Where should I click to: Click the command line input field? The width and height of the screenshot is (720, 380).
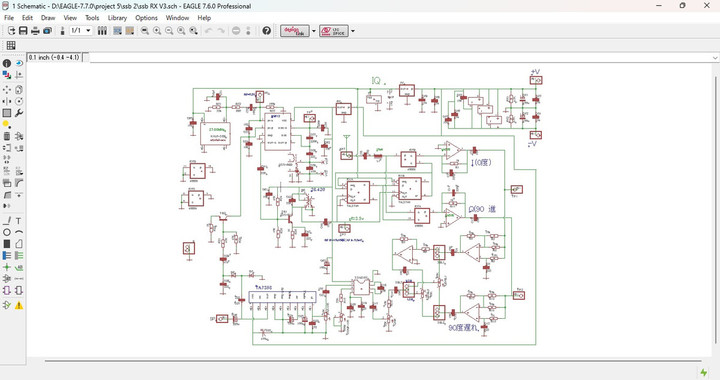point(400,58)
